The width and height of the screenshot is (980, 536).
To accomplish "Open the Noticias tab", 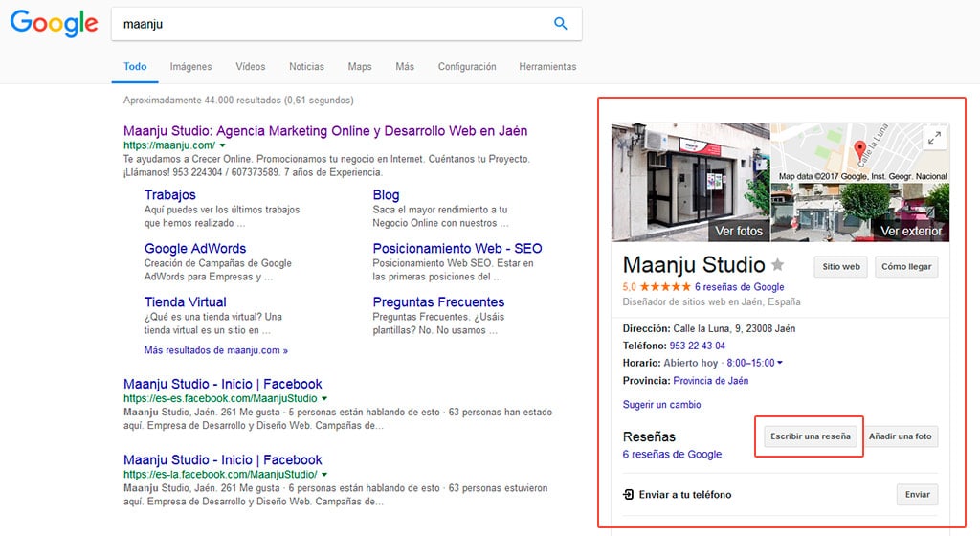I will coord(306,66).
